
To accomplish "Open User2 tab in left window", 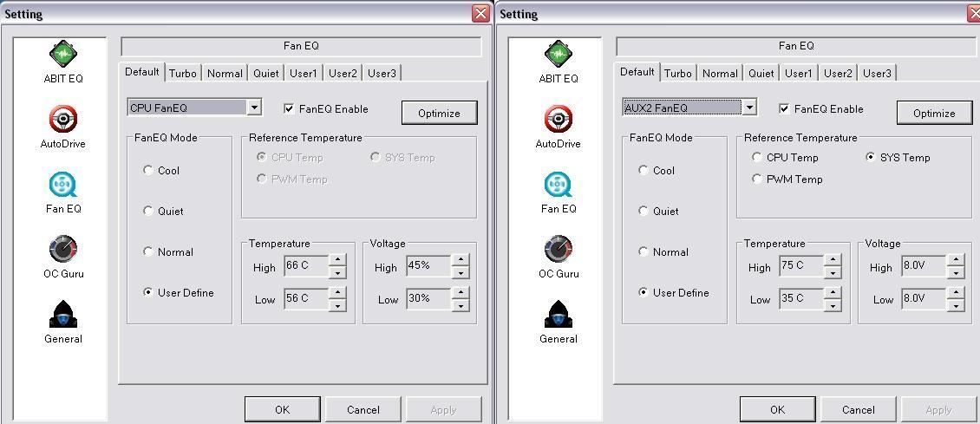I will (343, 73).
